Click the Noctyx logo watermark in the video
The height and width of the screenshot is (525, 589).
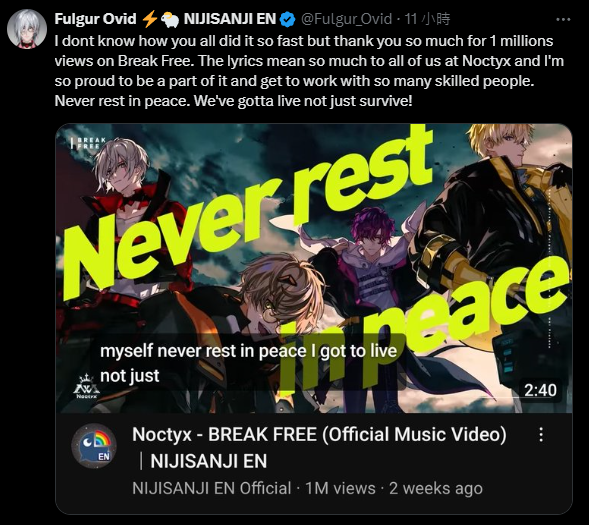click(86, 386)
